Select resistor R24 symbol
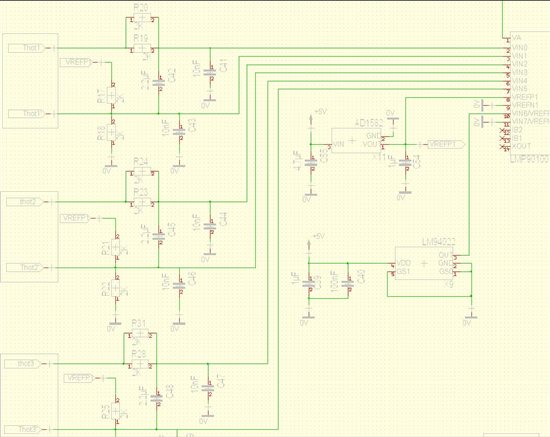This screenshot has width=550, height=437. (x=142, y=172)
